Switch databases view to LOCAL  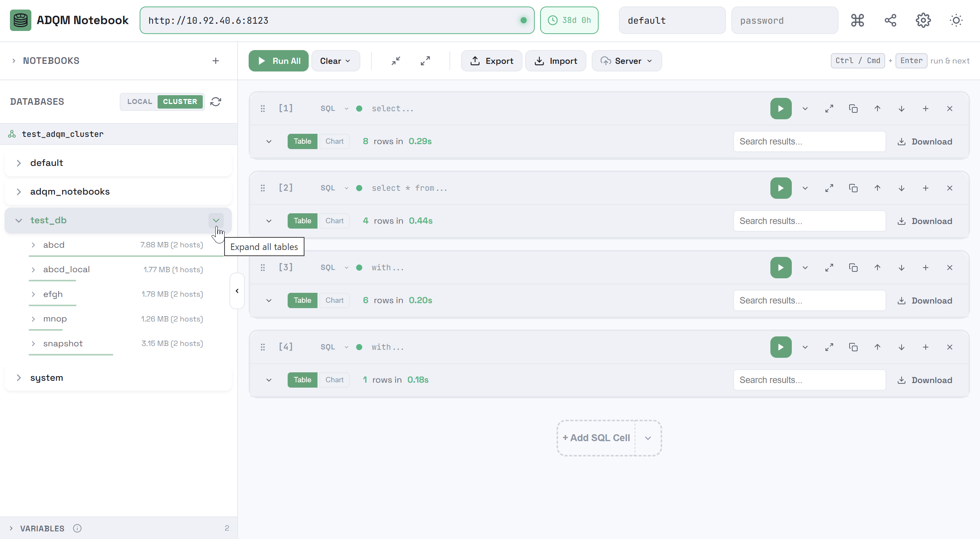(140, 102)
